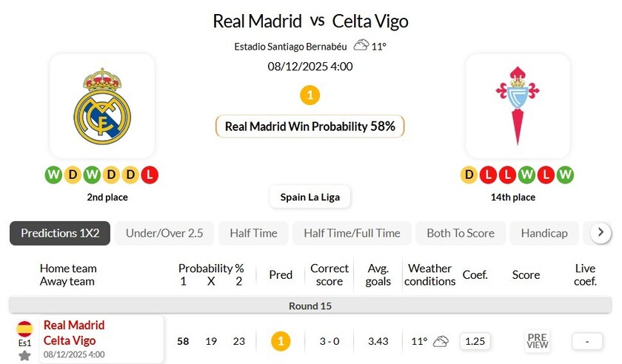Open the Half Time tab

click(x=253, y=233)
